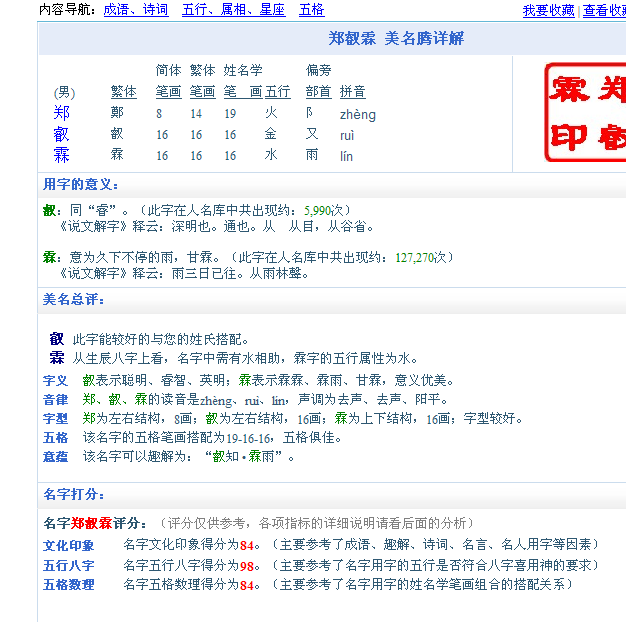Click the dark blue 叡 in 美名总评
This screenshot has width=626, height=622.
pyautogui.click(x=57, y=339)
